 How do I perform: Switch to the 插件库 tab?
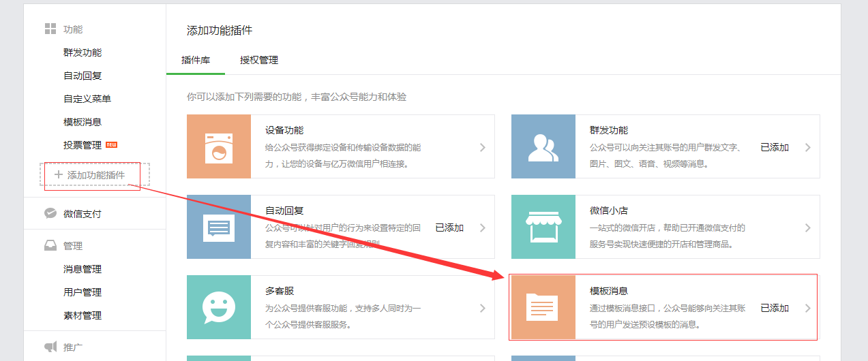coord(196,60)
